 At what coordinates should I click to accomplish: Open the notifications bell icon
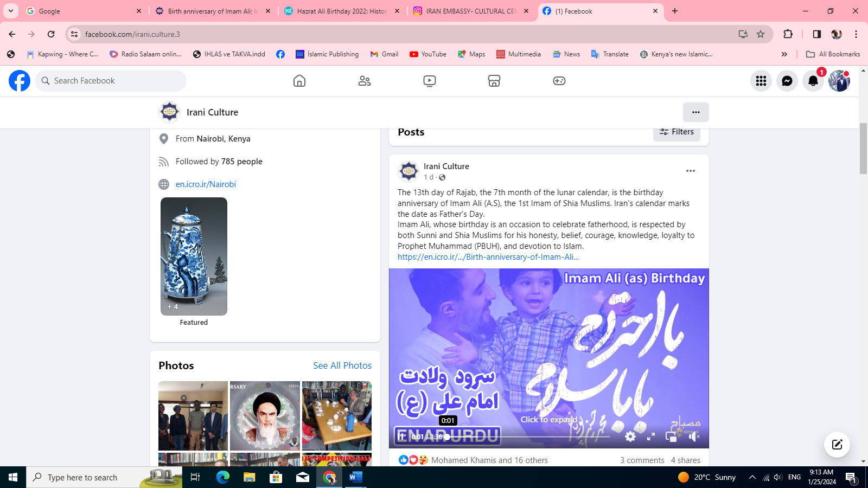[x=813, y=81]
